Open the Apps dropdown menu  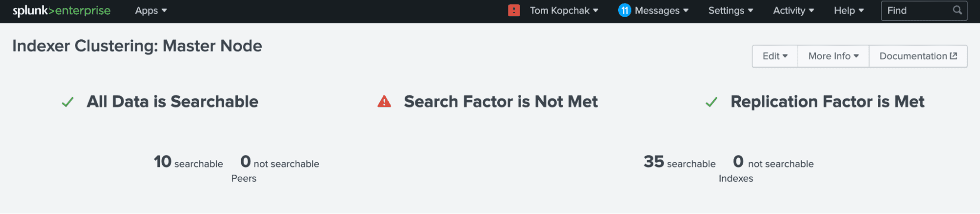(x=151, y=11)
